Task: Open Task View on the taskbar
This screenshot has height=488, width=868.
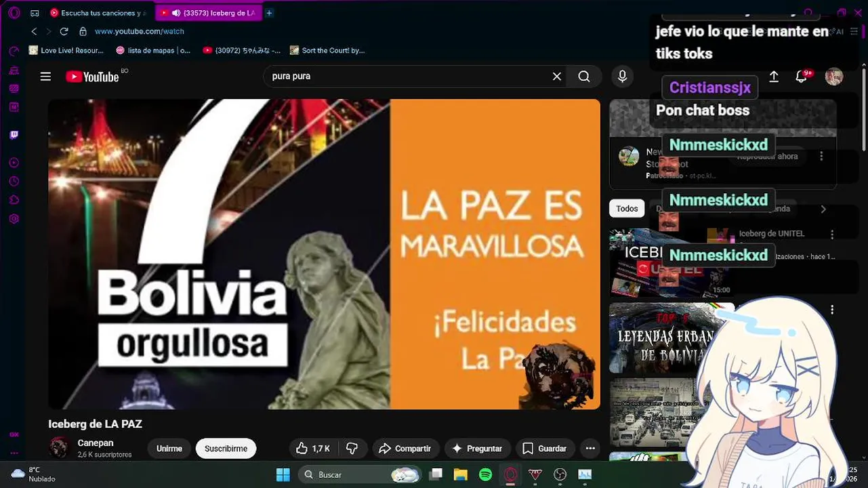Action: pos(436,474)
